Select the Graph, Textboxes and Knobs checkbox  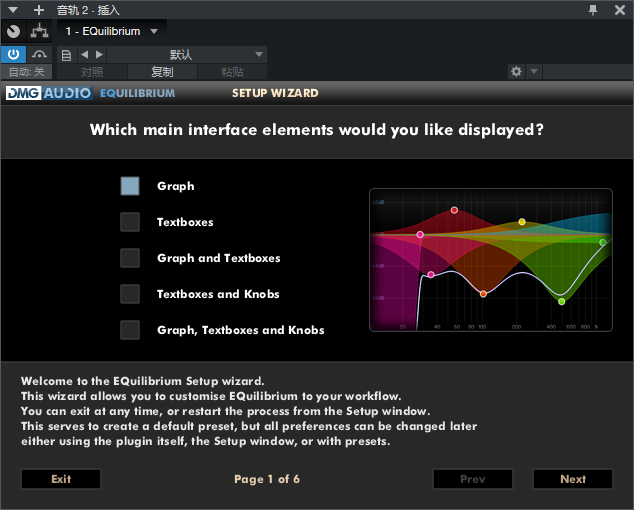130,330
